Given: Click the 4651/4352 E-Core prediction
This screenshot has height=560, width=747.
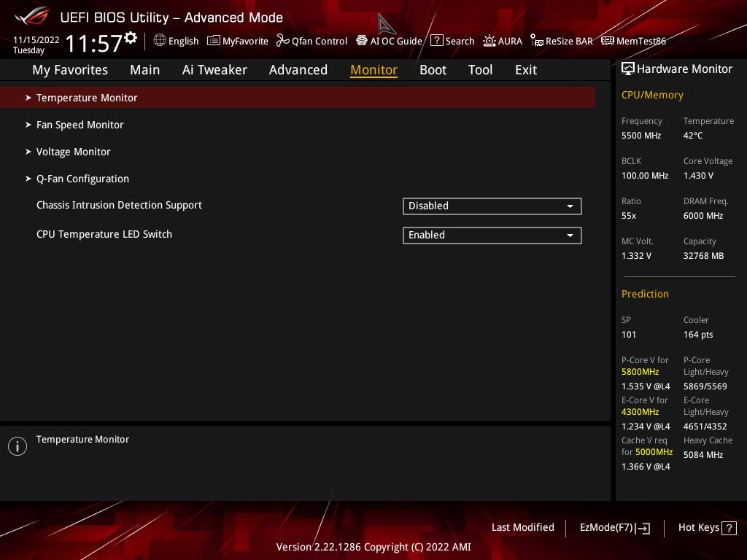Looking at the screenshot, I should coord(705,426).
